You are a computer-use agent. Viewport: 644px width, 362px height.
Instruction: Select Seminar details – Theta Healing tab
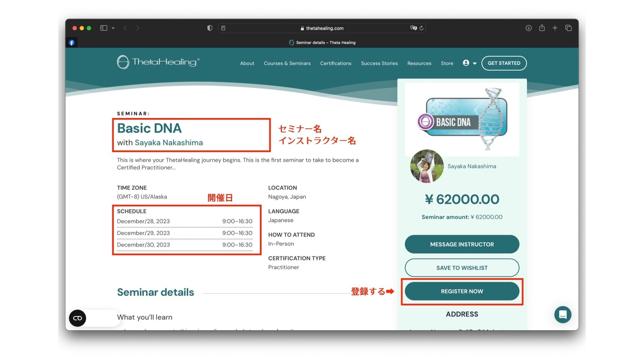322,43
